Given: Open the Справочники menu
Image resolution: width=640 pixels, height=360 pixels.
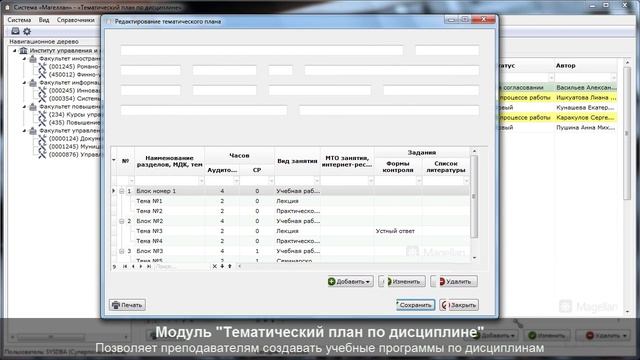Looking at the screenshot, I should click(76, 20).
